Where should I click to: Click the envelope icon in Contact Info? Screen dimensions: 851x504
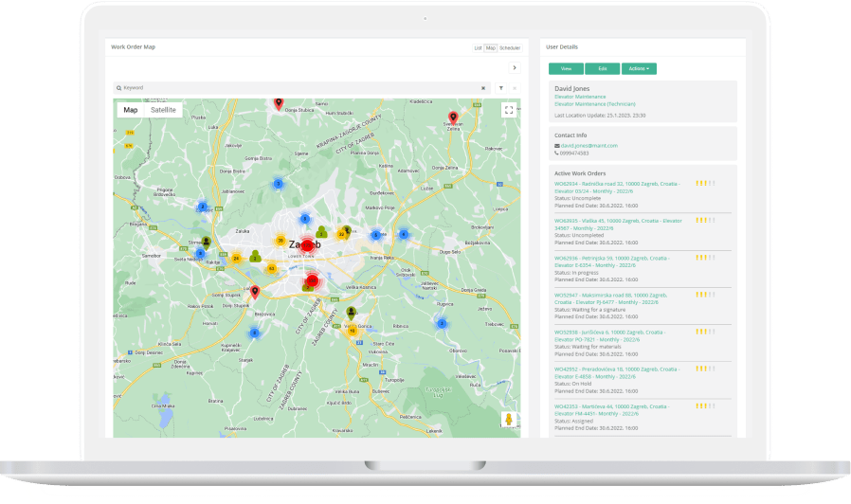click(x=557, y=145)
